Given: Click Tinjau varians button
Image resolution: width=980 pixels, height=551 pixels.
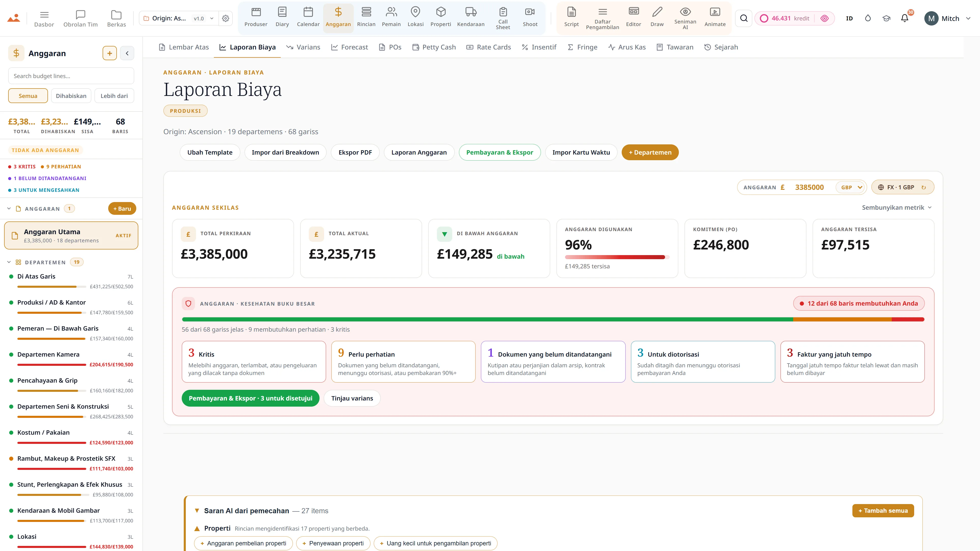Looking at the screenshot, I should [x=352, y=398].
